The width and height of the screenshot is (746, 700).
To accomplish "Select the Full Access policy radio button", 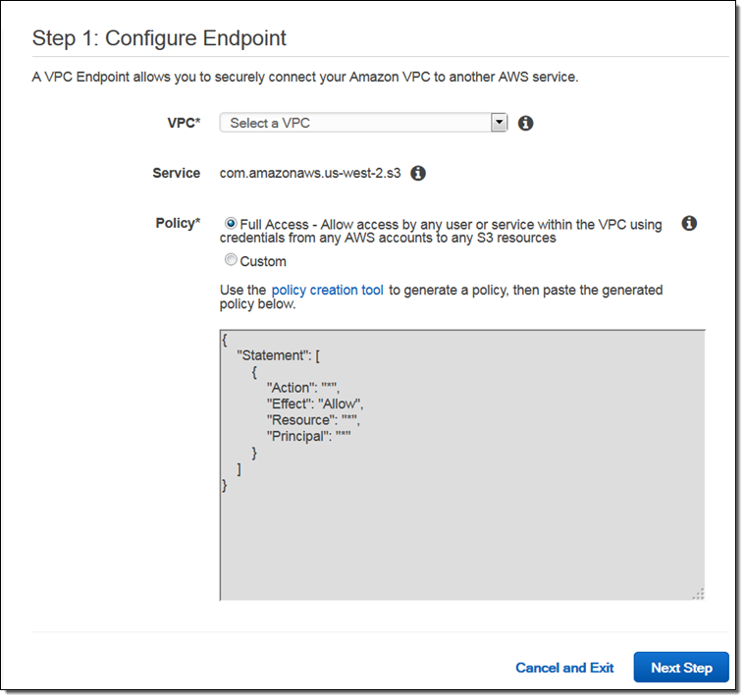I will click(231, 224).
